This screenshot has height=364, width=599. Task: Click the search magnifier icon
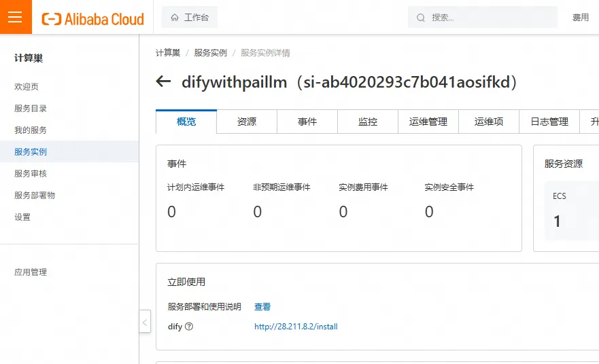421,18
